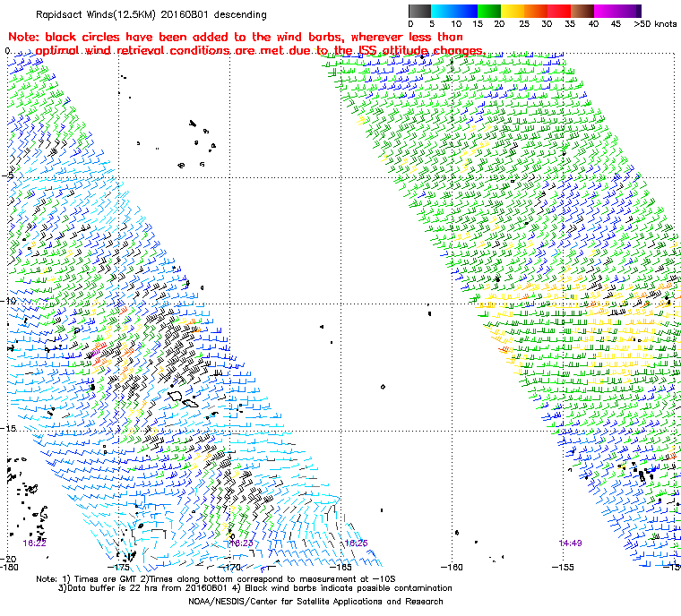
Task: Click the -180 longitude axis label
Action: tap(10, 567)
